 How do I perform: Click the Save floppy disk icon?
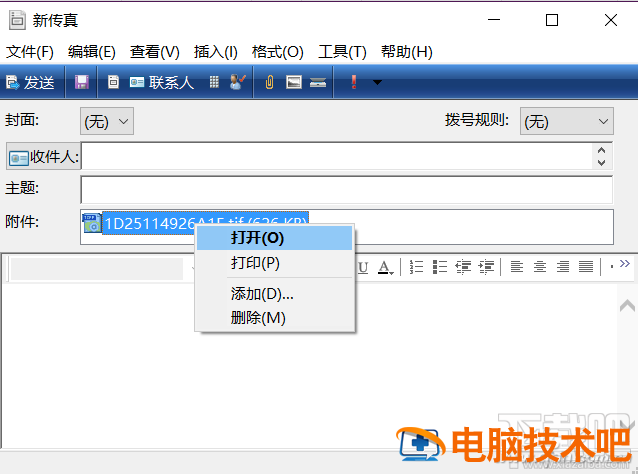82,82
